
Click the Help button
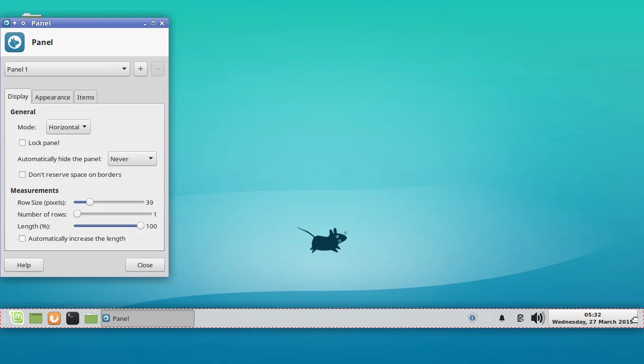pos(24,265)
